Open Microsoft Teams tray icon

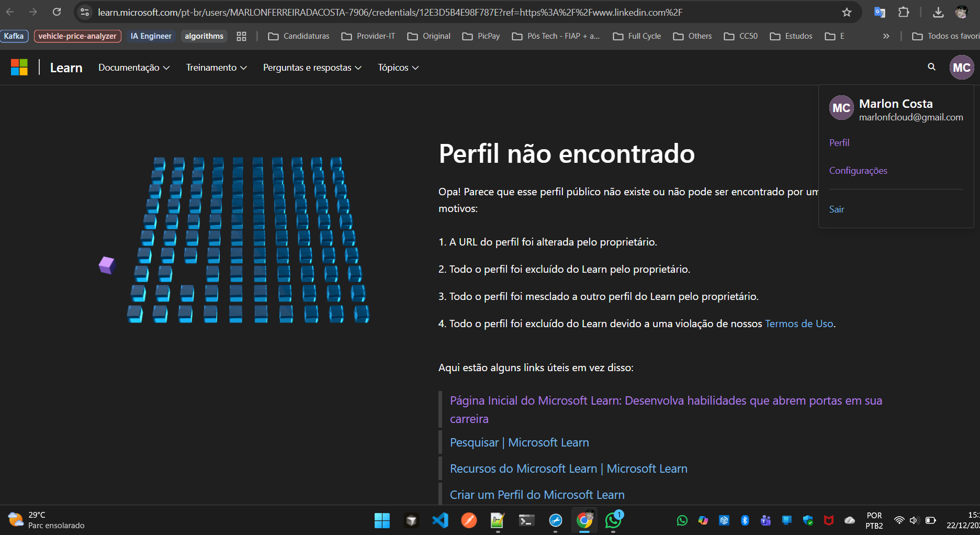pos(765,520)
